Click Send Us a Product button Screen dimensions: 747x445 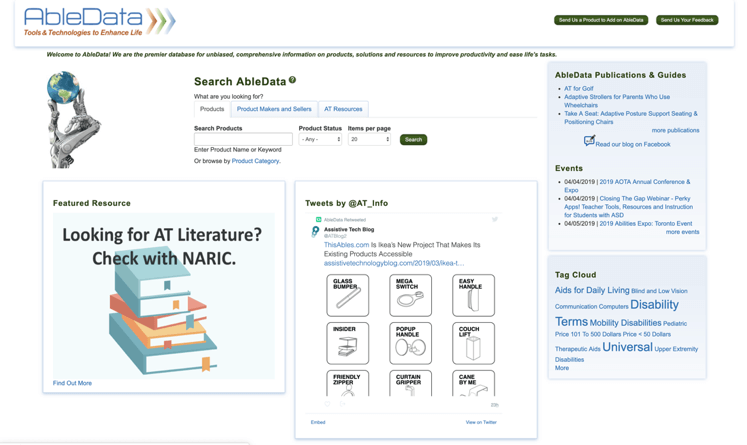pyautogui.click(x=601, y=20)
